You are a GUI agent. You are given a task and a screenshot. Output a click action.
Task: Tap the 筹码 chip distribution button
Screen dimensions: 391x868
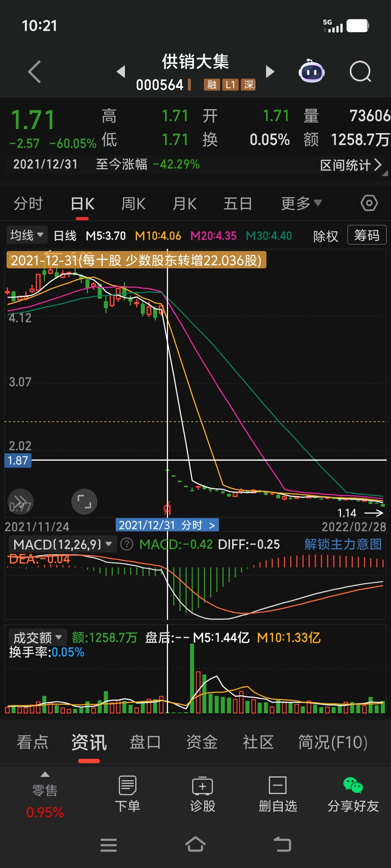point(367,235)
